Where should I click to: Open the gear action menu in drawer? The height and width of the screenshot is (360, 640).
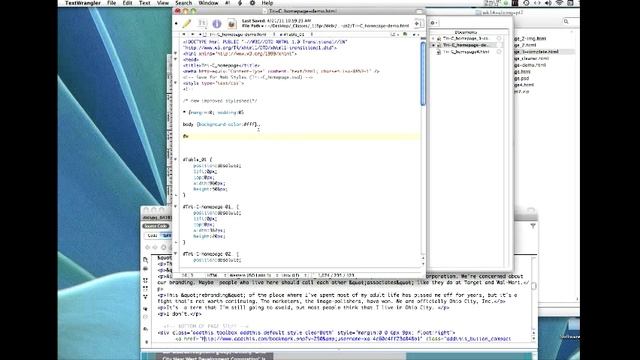pyautogui.click(x=434, y=23)
